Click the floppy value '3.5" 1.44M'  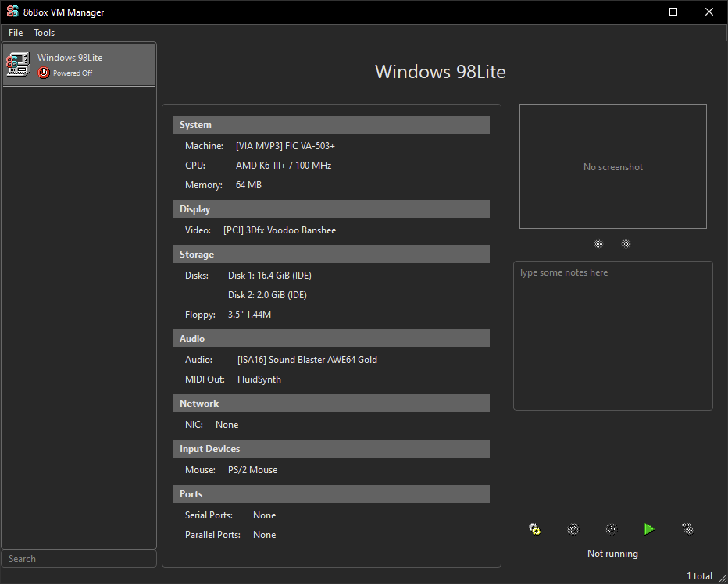tap(249, 315)
